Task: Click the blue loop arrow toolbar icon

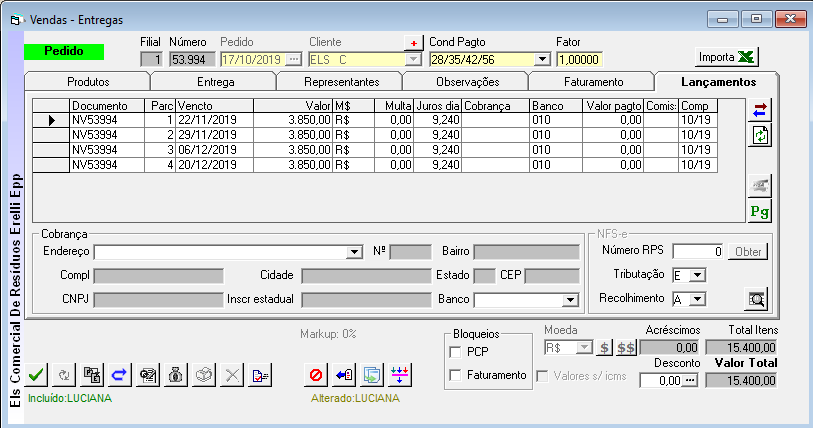Action: [x=117, y=375]
